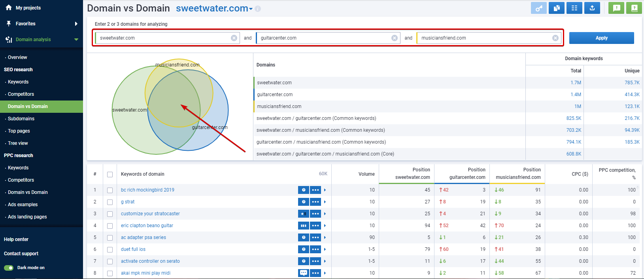Check the box for customize your stratocaster
The width and height of the screenshot is (644, 279).
pyautogui.click(x=110, y=214)
